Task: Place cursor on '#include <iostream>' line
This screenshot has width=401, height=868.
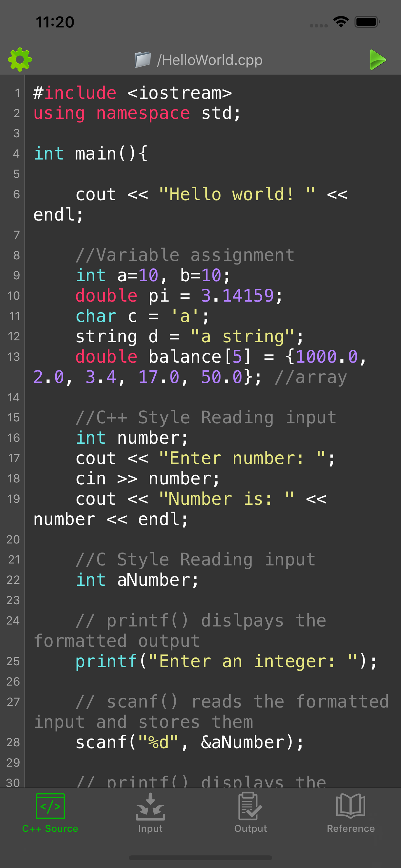Action: pos(132,93)
